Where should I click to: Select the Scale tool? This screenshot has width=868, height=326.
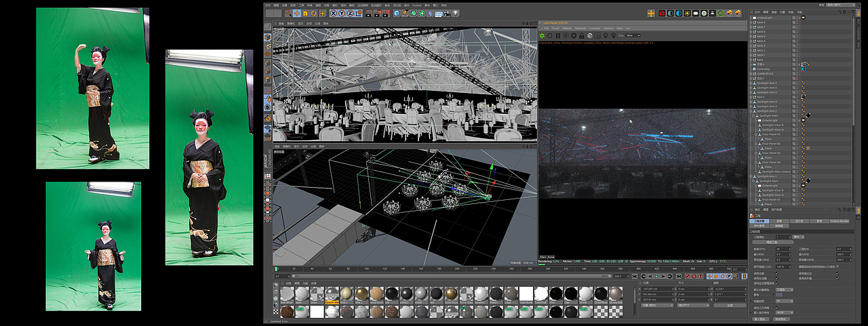305,14
